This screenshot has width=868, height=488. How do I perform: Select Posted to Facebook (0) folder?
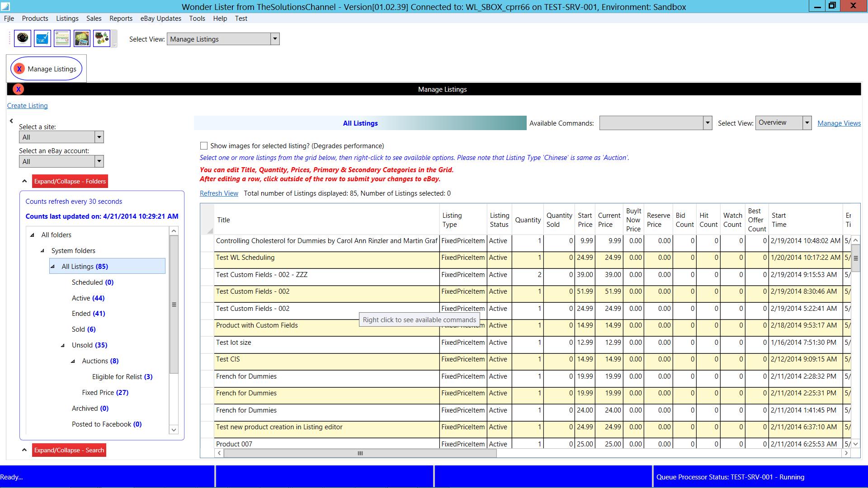107,424
